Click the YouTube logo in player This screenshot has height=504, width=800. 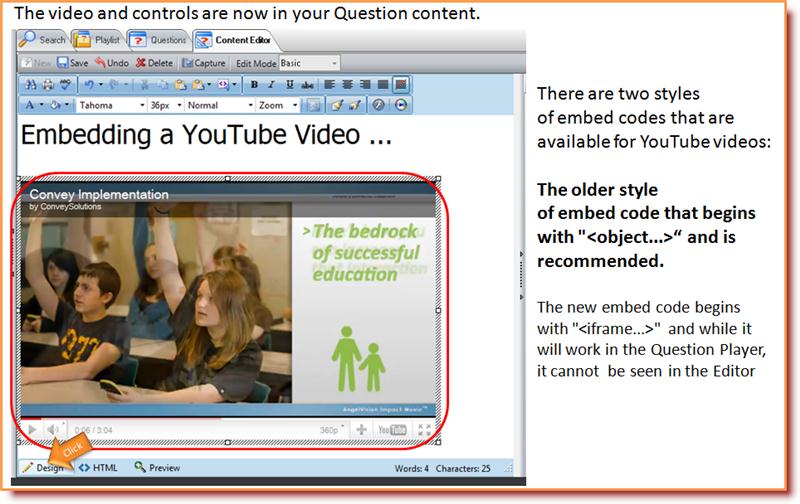[x=392, y=430]
